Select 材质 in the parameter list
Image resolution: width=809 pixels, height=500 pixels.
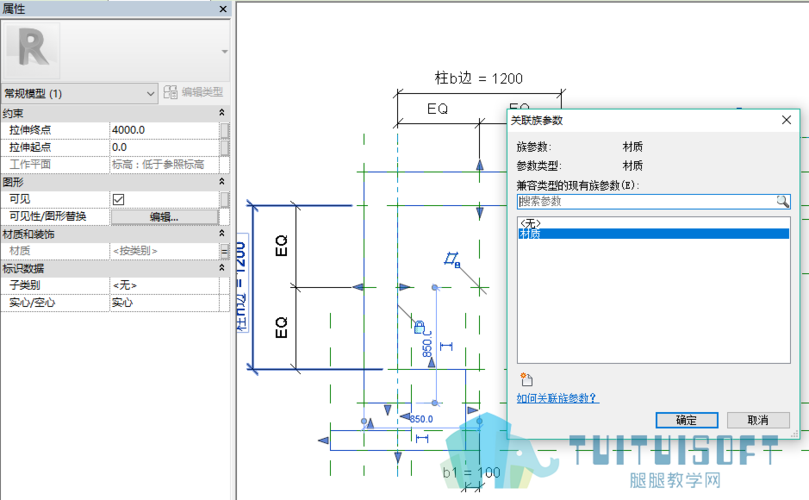point(653,234)
